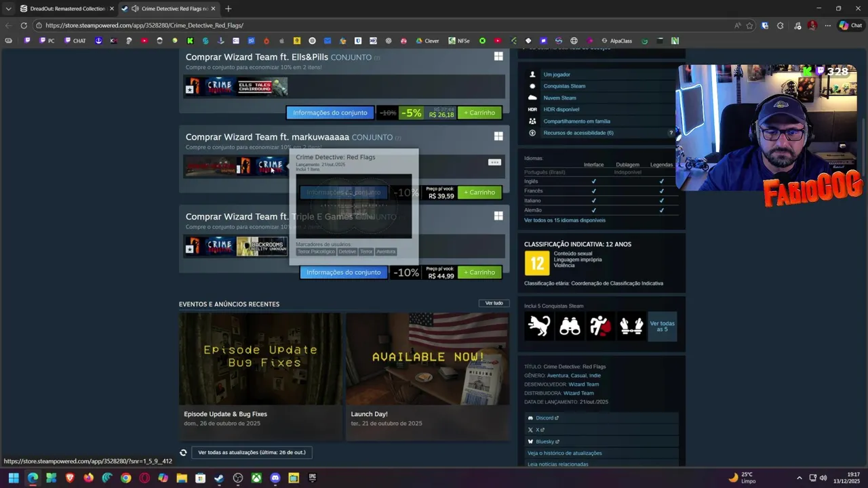The height and width of the screenshot is (488, 868).
Task: Click the refresh icon beside updates button
Action: tap(183, 452)
